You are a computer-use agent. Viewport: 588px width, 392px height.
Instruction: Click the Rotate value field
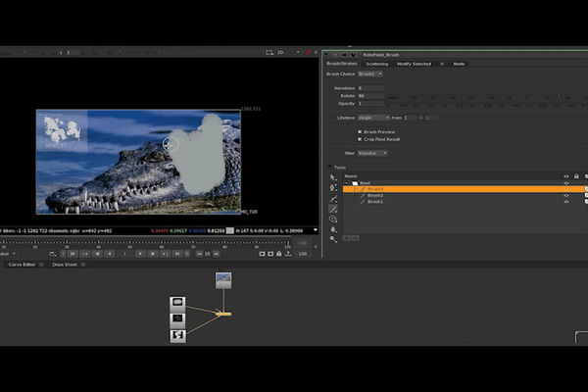pos(372,96)
